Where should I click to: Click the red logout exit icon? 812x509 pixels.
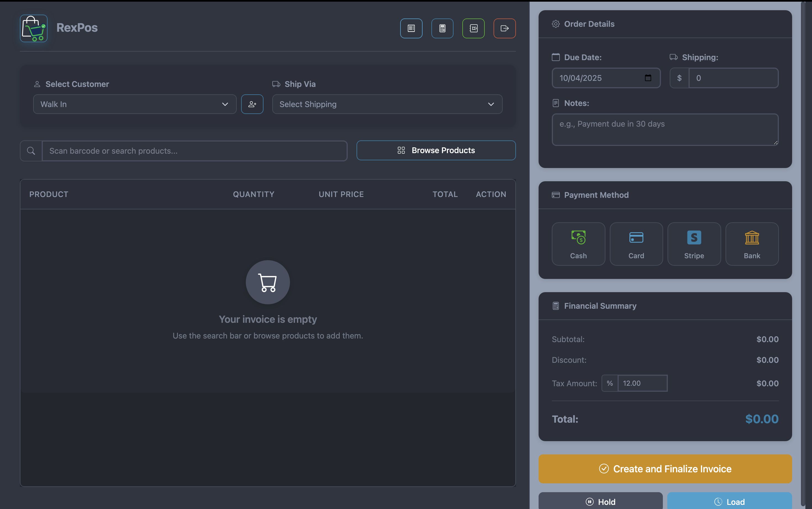tap(504, 28)
